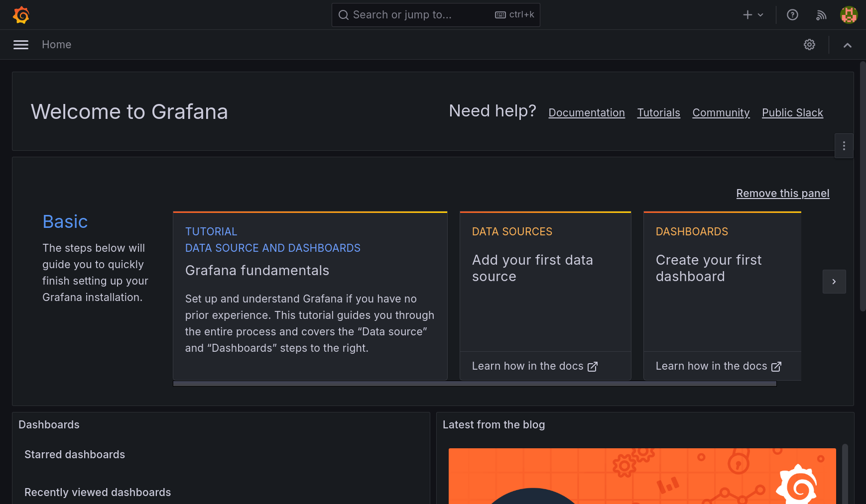
Task: Click the Basic heading text
Action: click(x=65, y=221)
